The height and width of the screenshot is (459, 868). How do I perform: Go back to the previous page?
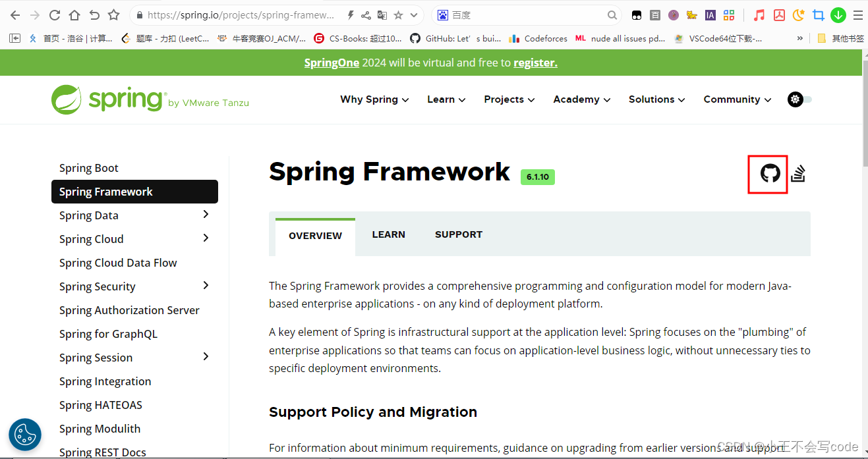pyautogui.click(x=15, y=14)
